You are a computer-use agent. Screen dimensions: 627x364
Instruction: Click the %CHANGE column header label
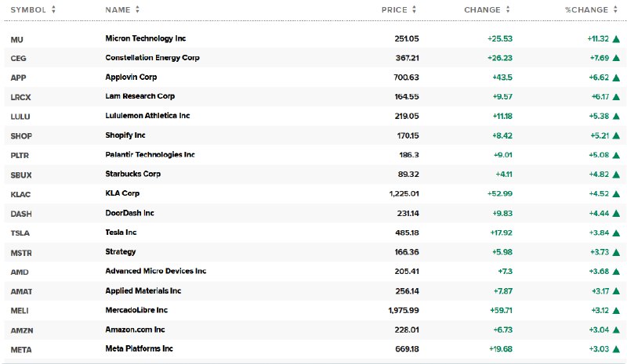586,9
